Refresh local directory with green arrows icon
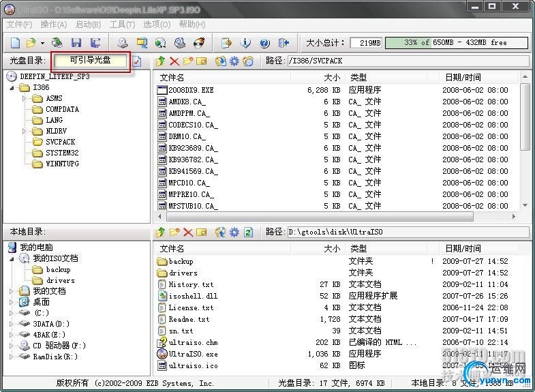535x392 pixels. (248, 232)
